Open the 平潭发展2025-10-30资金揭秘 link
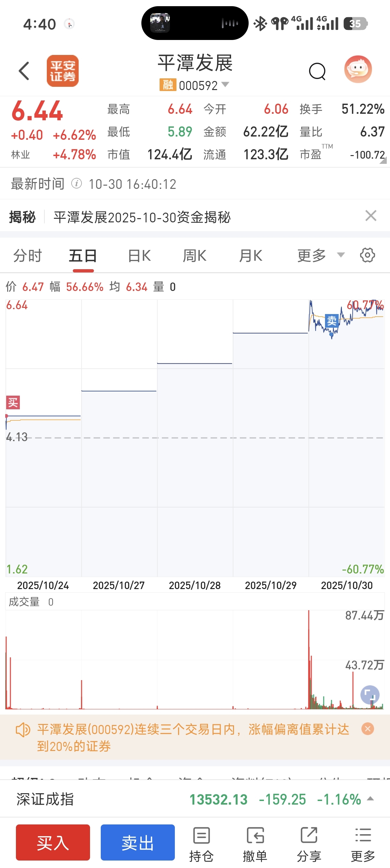 (142, 217)
